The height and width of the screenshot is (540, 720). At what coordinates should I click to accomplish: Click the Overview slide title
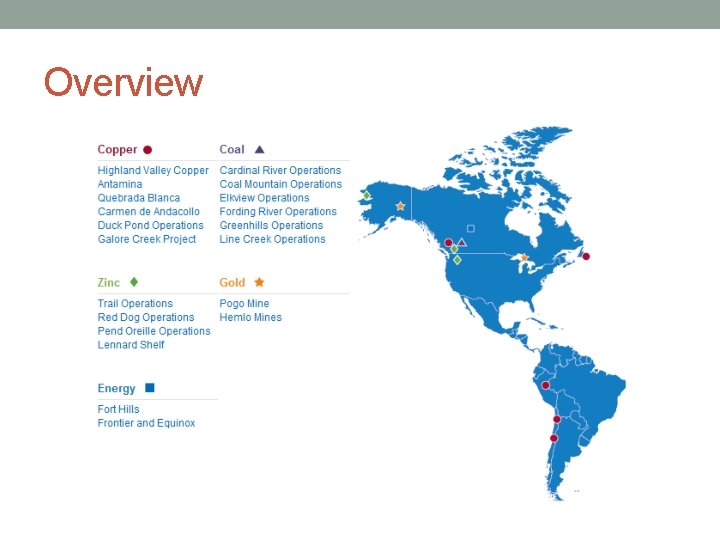123,82
